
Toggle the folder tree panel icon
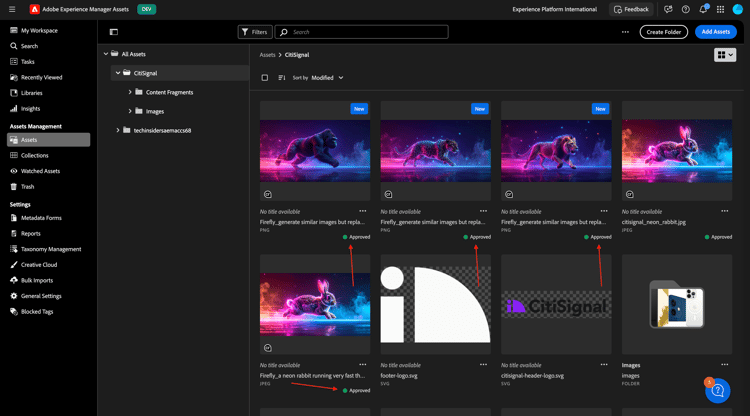tap(114, 32)
